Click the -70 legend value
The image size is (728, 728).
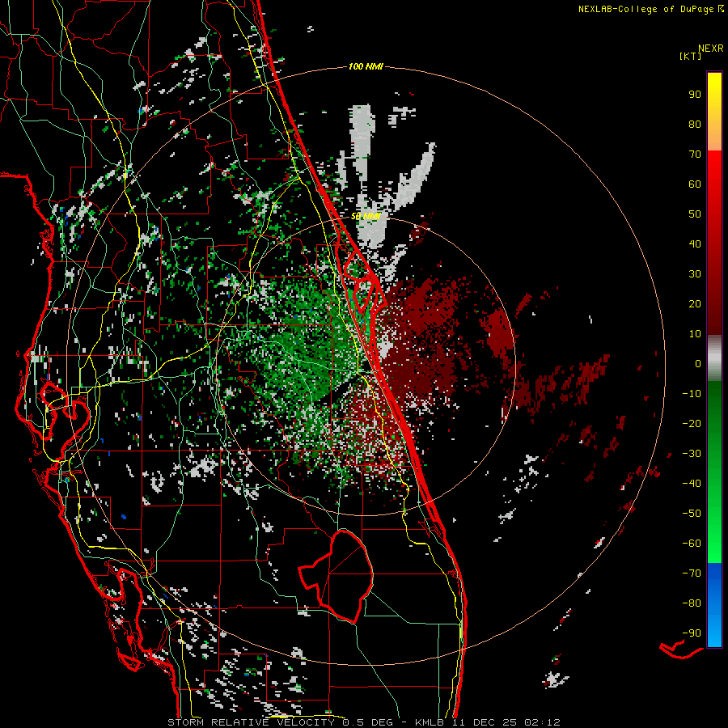point(692,573)
